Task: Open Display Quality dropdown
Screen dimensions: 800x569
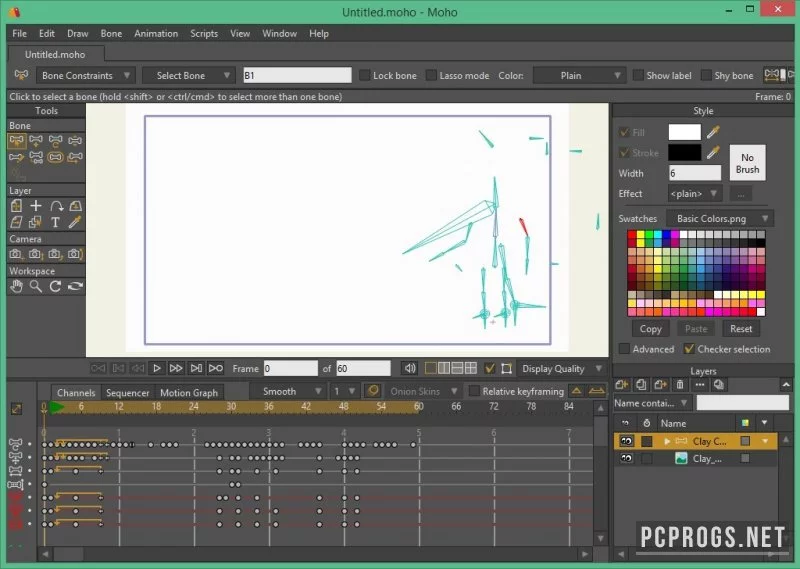Action: coord(562,368)
